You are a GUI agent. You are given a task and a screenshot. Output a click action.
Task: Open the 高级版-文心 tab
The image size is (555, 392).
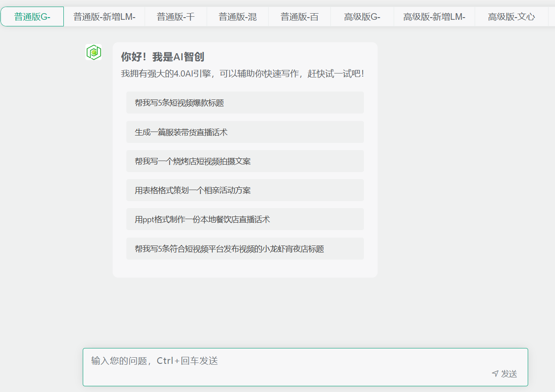(x=511, y=17)
